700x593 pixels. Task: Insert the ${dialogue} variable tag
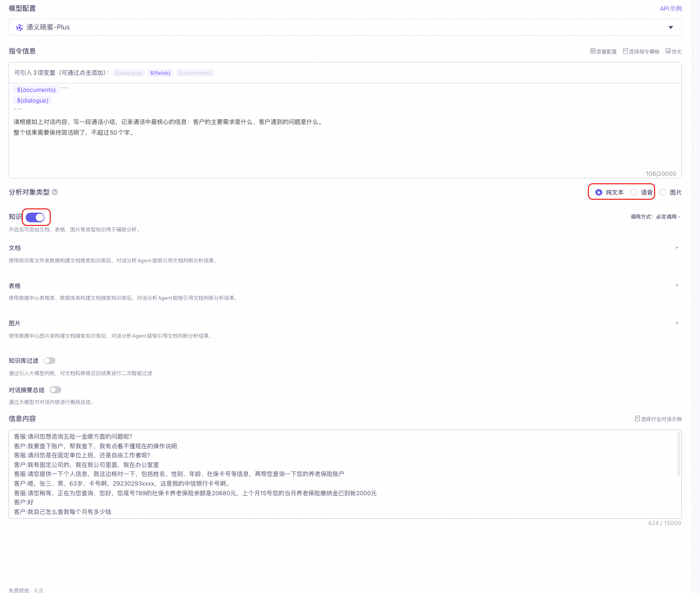coord(129,73)
